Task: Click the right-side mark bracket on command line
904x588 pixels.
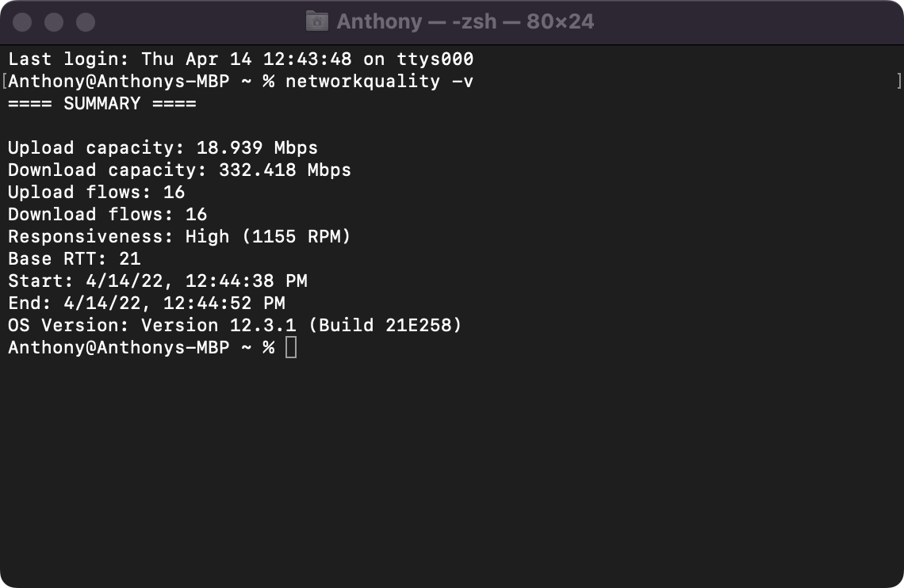Action: pos(898,81)
